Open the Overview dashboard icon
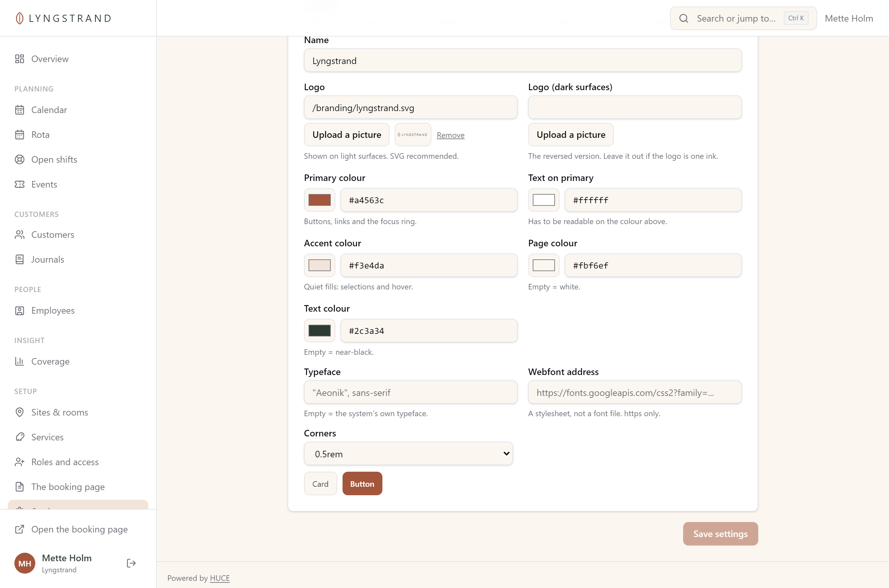Image resolution: width=889 pixels, height=588 pixels. (x=20, y=59)
